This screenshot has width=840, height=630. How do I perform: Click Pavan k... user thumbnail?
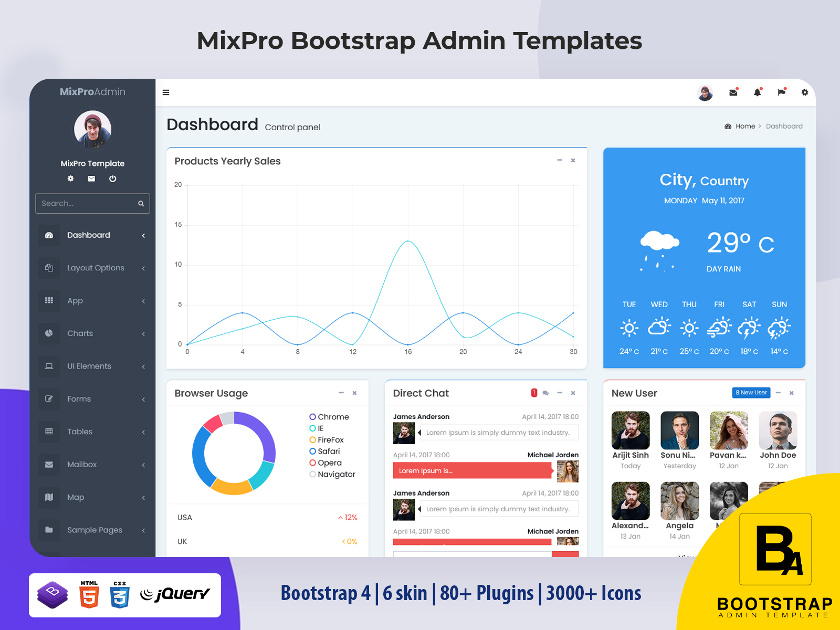pyautogui.click(x=729, y=430)
